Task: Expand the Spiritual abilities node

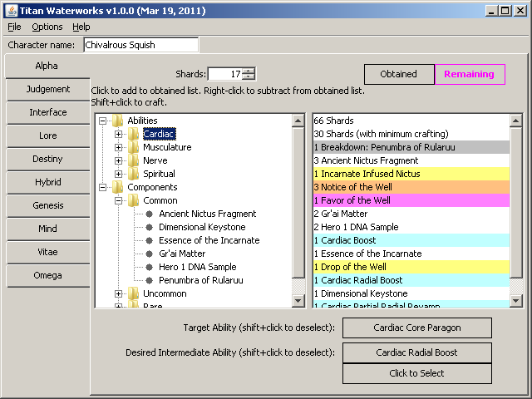Action: pyautogui.click(x=119, y=174)
